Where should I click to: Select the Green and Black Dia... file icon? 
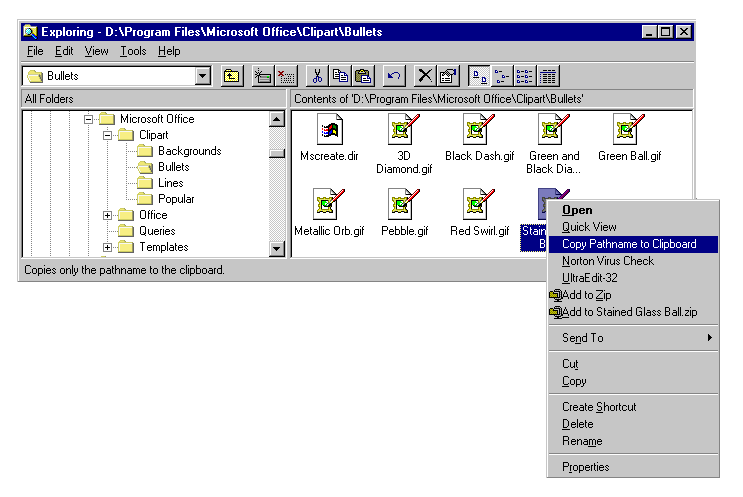pos(553,129)
